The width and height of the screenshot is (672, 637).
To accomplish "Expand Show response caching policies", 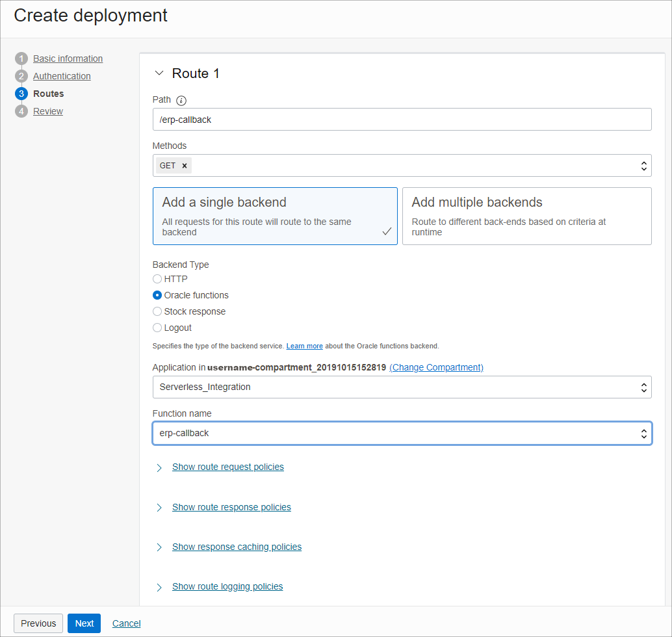I will pos(237,547).
